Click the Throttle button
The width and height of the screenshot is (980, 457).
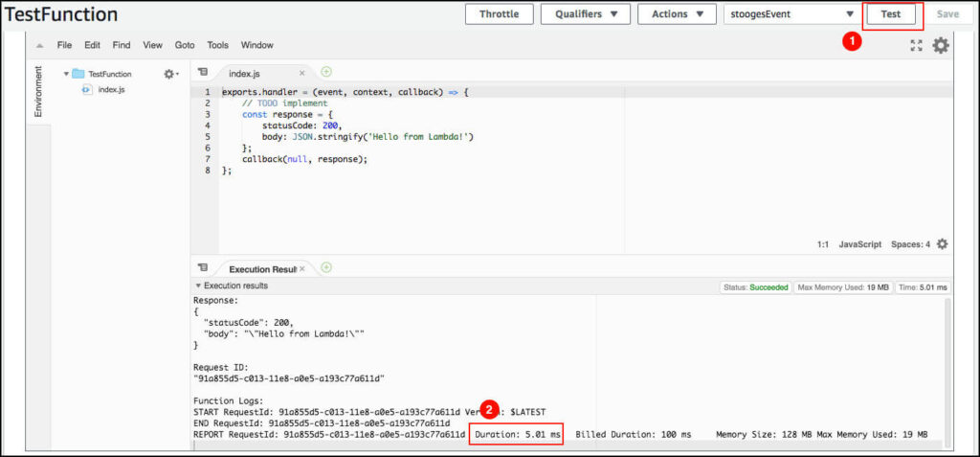(x=499, y=13)
